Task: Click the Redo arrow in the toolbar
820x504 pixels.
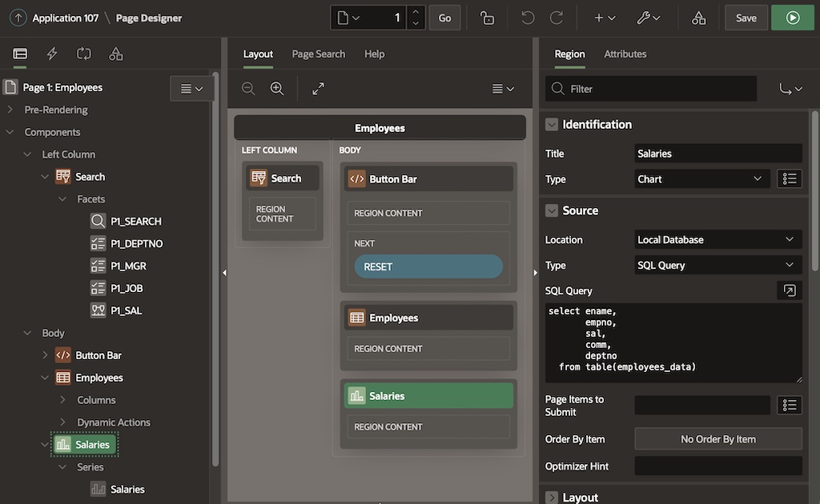Action: (x=557, y=18)
